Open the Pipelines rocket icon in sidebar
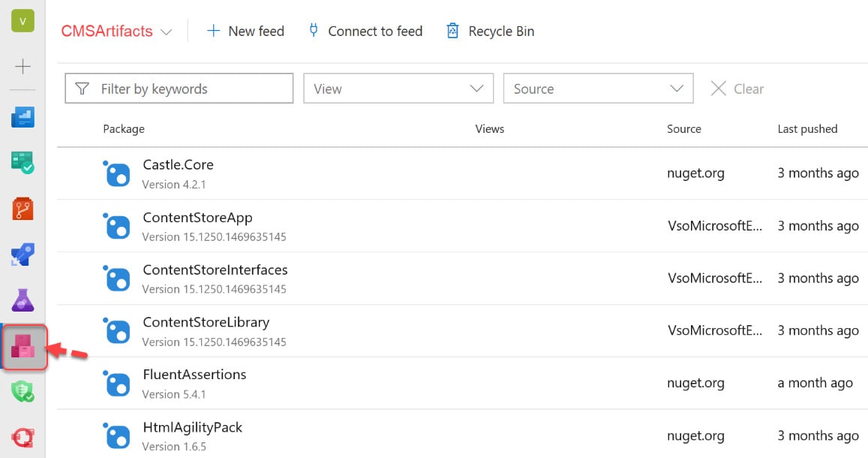The height and width of the screenshot is (458, 868). click(x=23, y=255)
